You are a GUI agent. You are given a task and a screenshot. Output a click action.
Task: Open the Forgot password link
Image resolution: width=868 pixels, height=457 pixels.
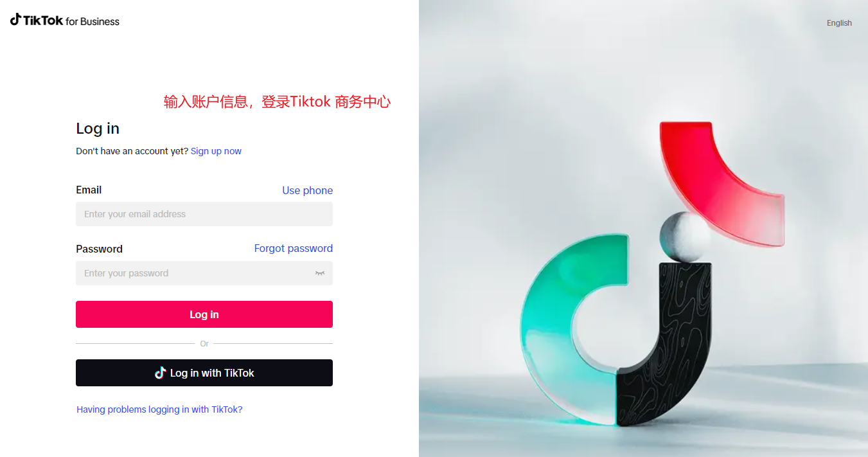294,248
